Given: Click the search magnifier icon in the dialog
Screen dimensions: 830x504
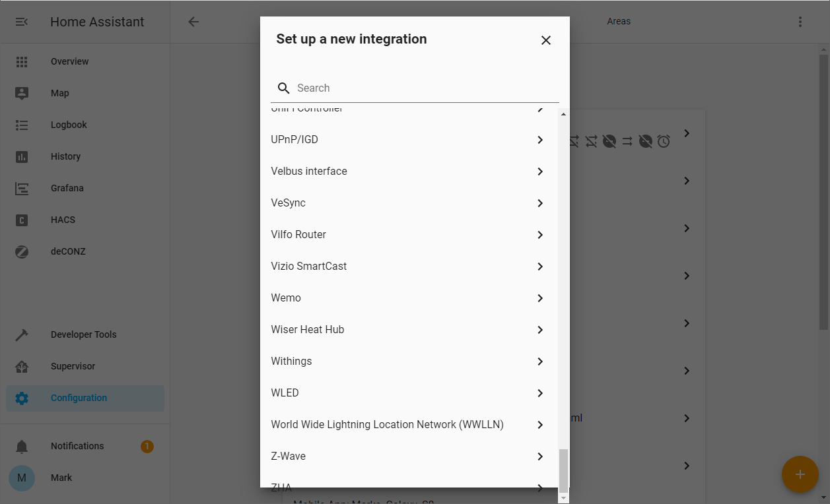Looking at the screenshot, I should point(284,88).
